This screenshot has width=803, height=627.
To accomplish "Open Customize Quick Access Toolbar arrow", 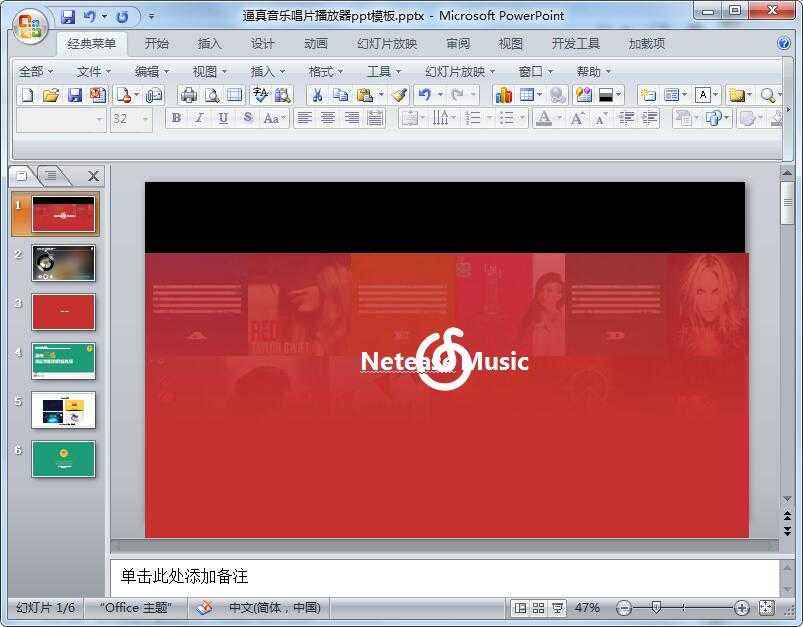I will [x=151, y=17].
